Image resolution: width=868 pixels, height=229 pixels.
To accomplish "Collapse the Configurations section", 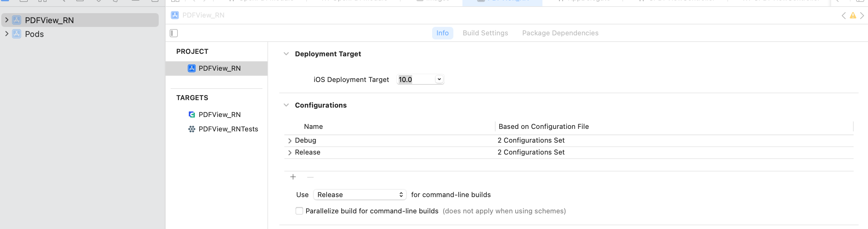I will point(286,105).
